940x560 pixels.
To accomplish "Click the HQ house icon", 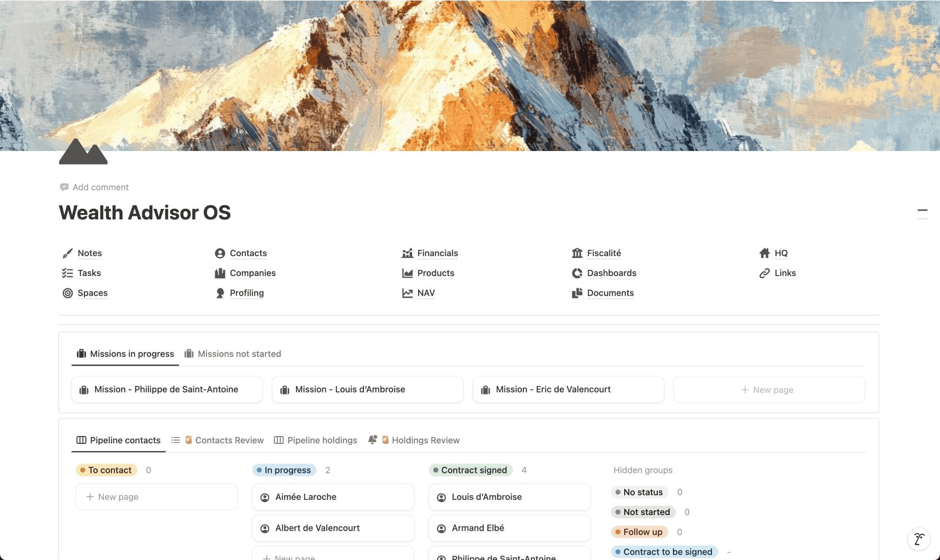I will click(x=764, y=253).
